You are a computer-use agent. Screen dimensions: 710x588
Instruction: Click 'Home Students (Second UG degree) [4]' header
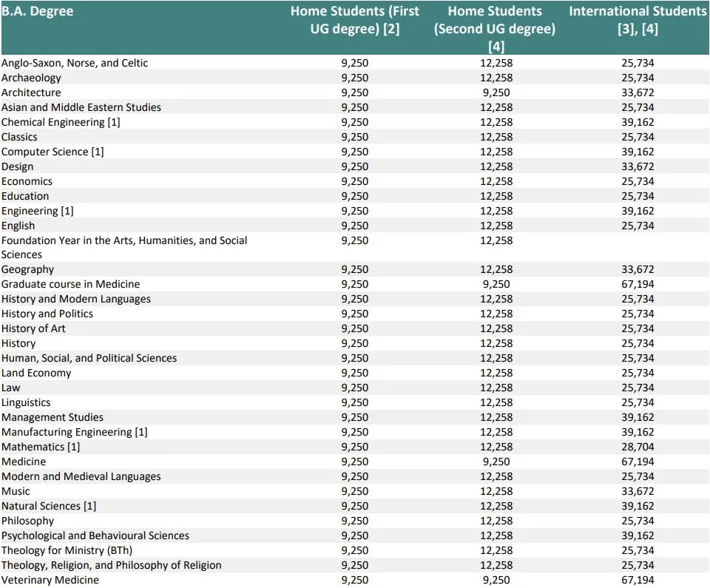(x=495, y=29)
